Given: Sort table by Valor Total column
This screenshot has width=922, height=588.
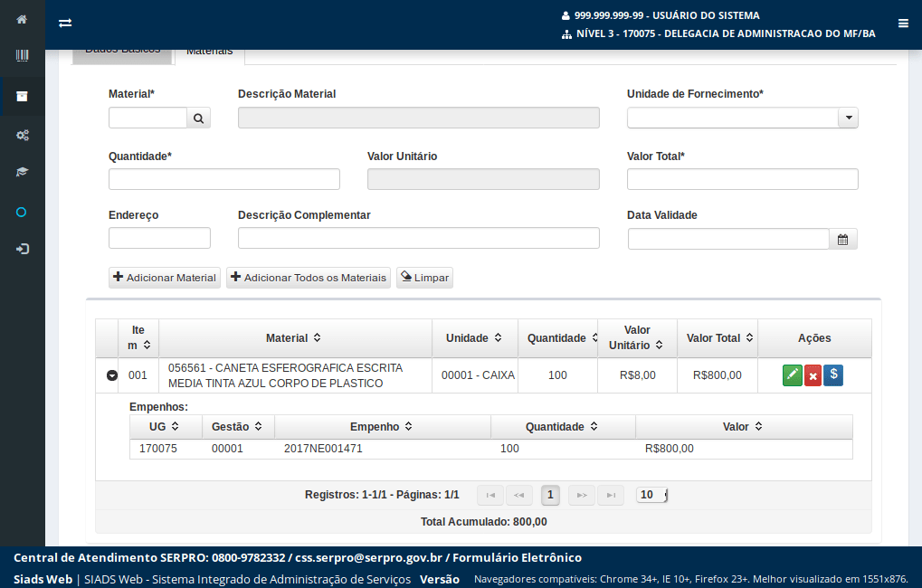Looking at the screenshot, I should [718, 338].
